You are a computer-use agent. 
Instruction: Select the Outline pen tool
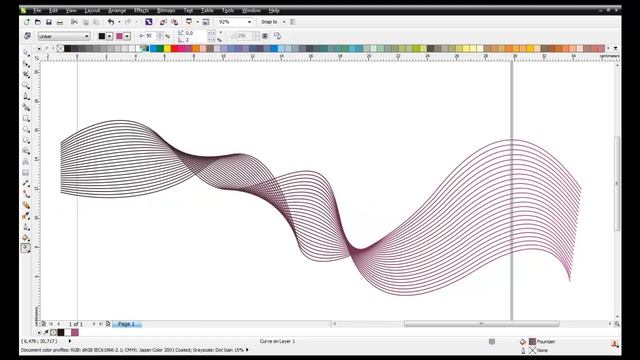click(x=26, y=227)
